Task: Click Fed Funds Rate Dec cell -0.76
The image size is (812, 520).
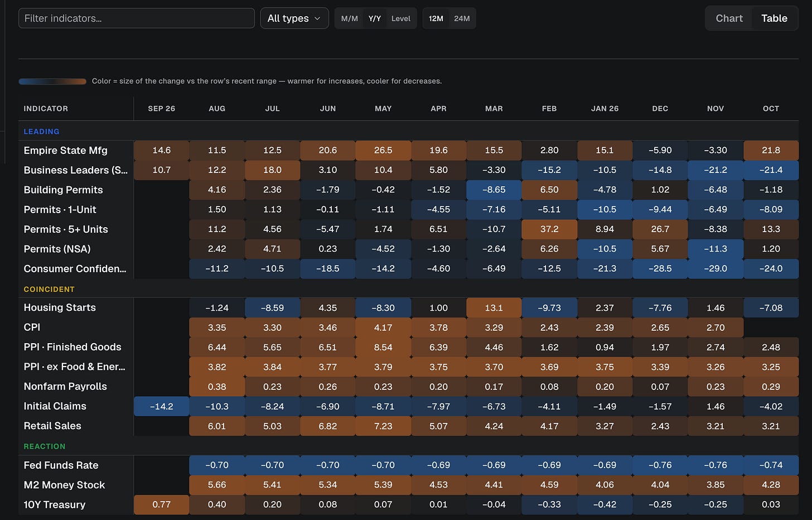Action: pyautogui.click(x=660, y=465)
